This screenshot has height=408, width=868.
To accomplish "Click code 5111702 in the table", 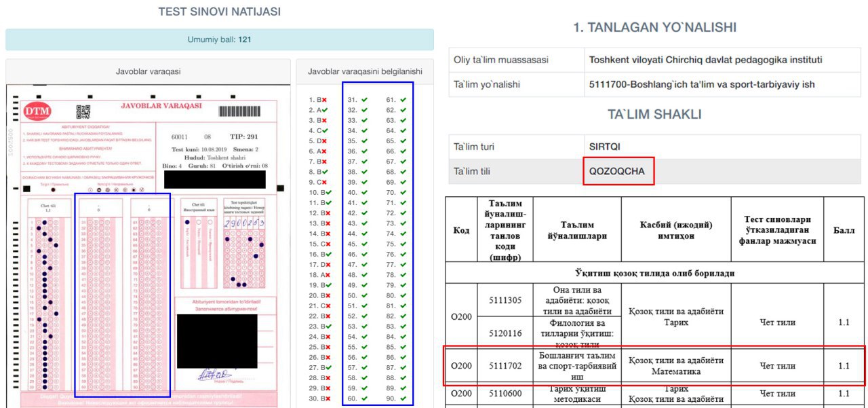I will (507, 366).
